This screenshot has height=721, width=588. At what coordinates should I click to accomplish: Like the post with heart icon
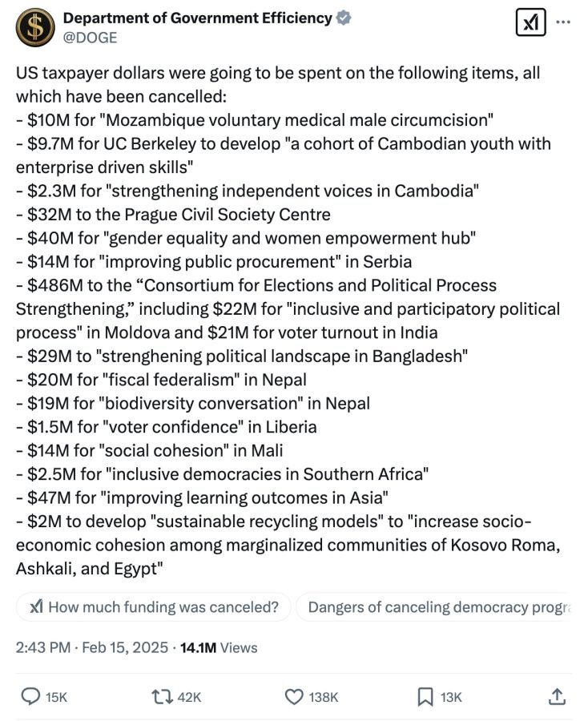pyautogui.click(x=294, y=697)
